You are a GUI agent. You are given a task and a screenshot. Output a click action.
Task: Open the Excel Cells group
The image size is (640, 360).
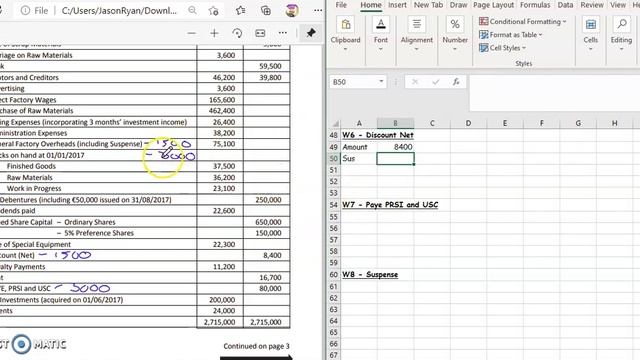click(x=591, y=35)
